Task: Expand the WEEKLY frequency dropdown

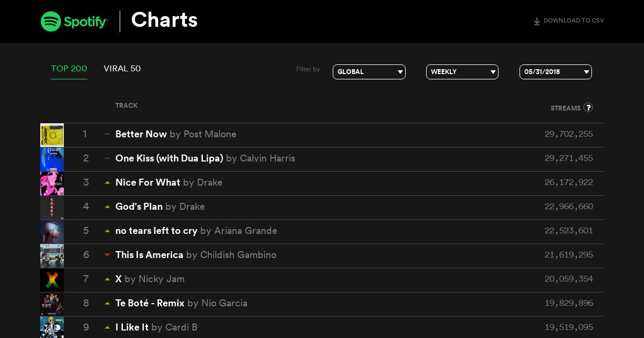Action: coord(462,72)
